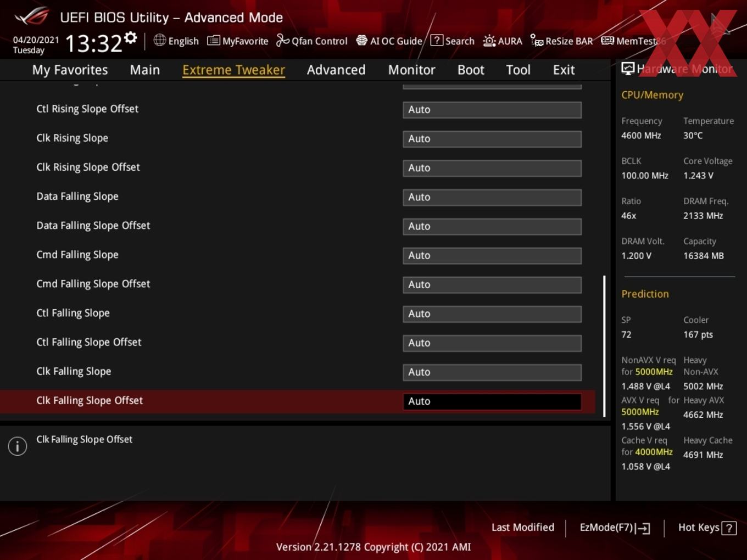The height and width of the screenshot is (560, 747).
Task: Select the Exit tab
Action: pyautogui.click(x=564, y=70)
